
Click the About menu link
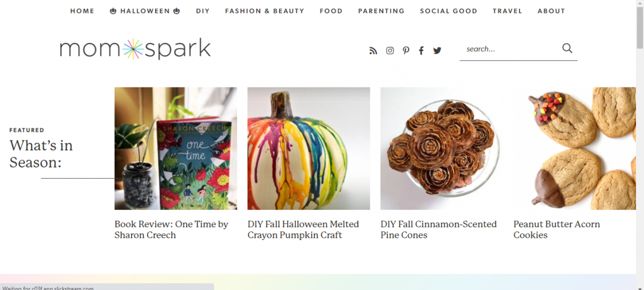[551, 11]
